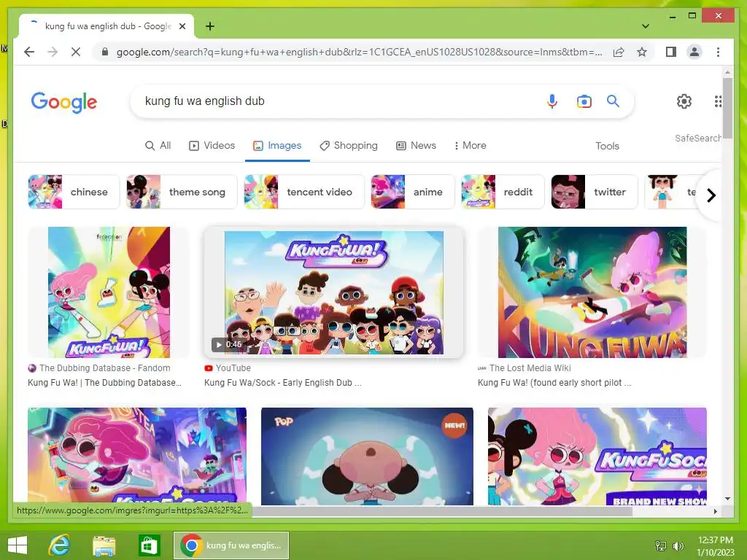747x560 pixels.
Task: Click the forward navigation arrow
Action: click(53, 52)
